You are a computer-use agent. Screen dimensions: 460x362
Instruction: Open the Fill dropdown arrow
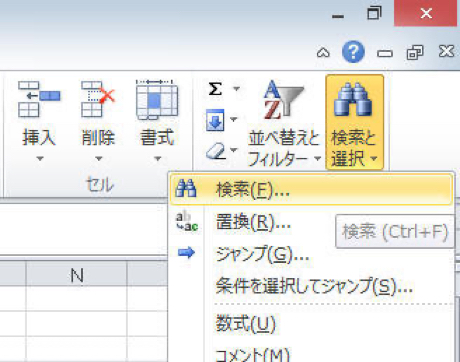[x=234, y=119]
